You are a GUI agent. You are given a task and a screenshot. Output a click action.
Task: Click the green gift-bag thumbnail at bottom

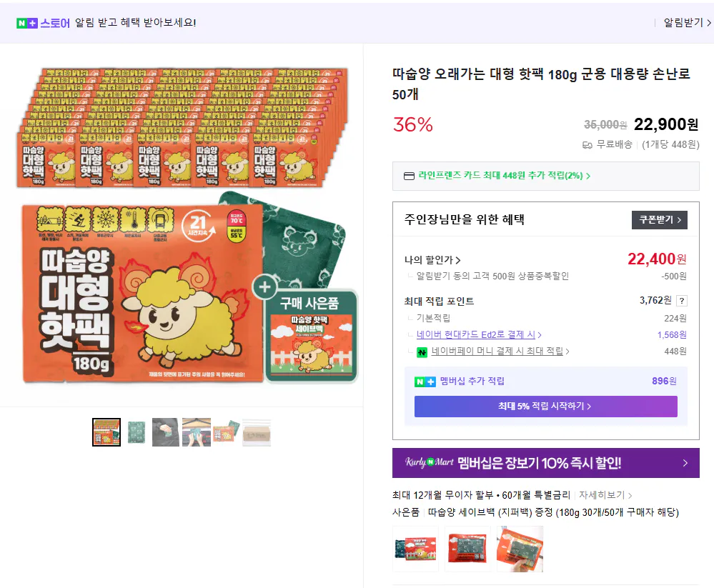click(415, 548)
